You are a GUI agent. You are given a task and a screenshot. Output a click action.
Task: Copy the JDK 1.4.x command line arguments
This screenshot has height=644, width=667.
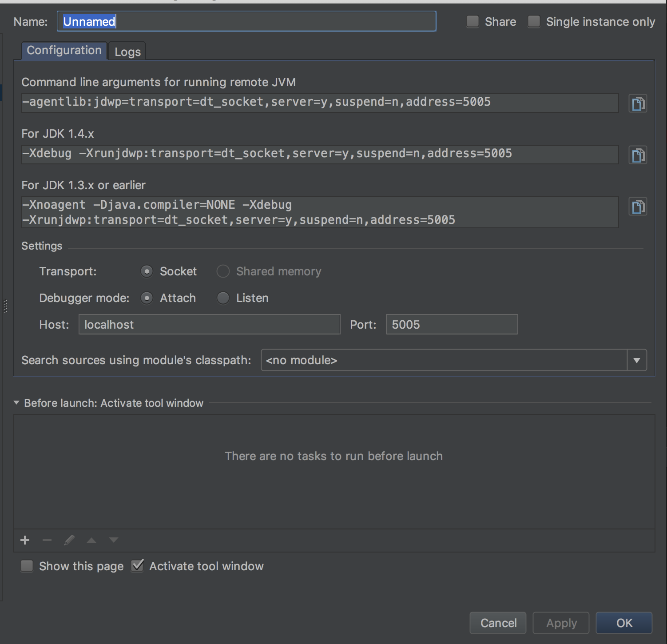click(x=638, y=155)
